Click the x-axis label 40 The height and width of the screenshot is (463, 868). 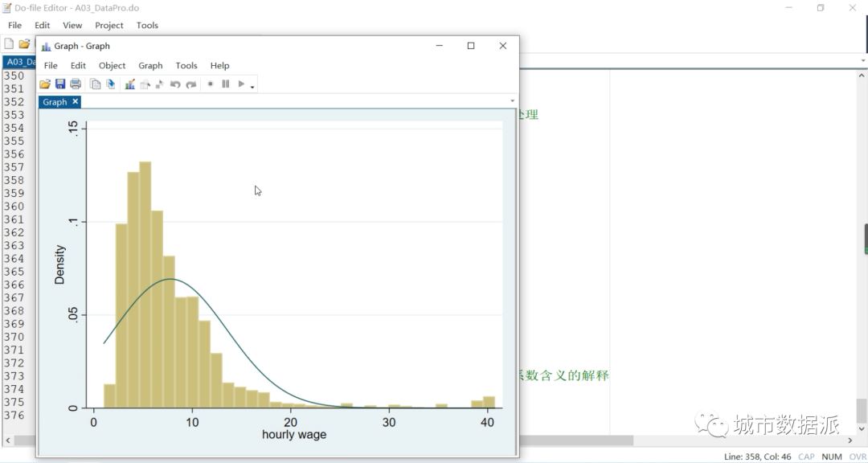coord(488,422)
